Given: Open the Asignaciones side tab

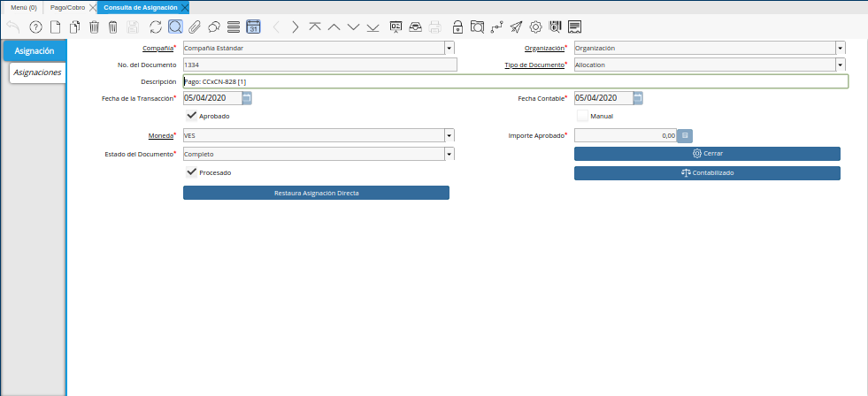Looking at the screenshot, I should pos(37,72).
